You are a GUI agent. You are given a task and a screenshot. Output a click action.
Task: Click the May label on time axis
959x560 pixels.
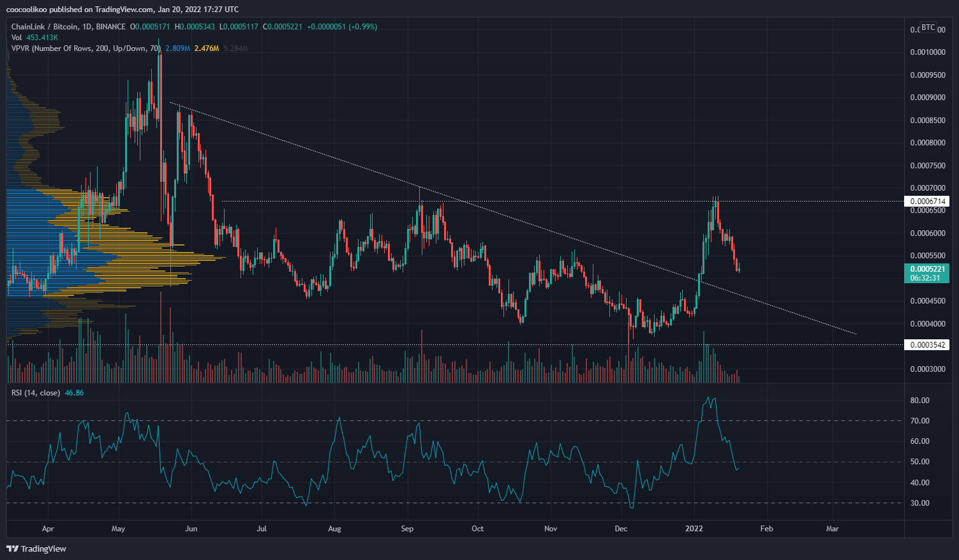[x=119, y=529]
